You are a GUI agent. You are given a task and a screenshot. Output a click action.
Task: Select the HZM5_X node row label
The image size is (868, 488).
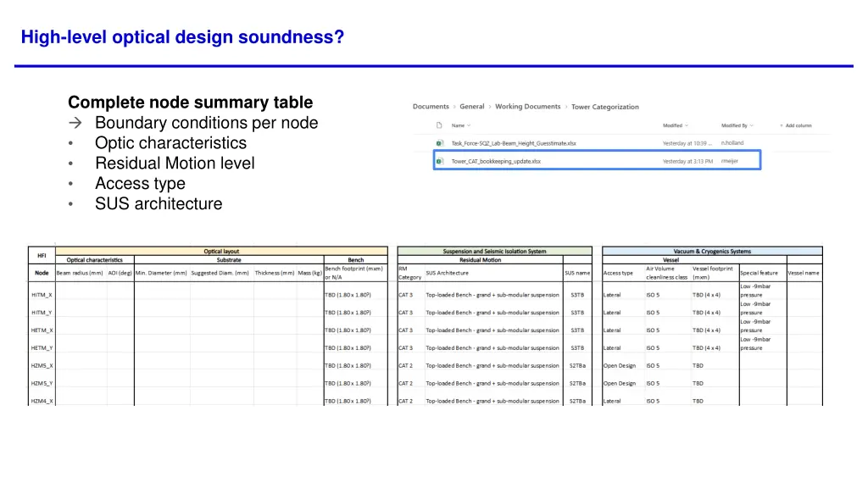pyautogui.click(x=42, y=366)
